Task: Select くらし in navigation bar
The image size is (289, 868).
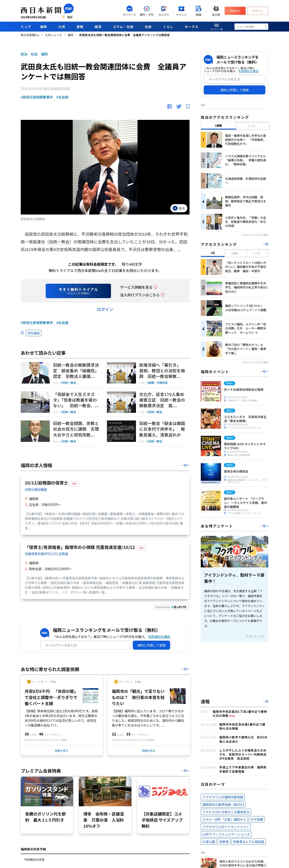Action: click(x=168, y=27)
